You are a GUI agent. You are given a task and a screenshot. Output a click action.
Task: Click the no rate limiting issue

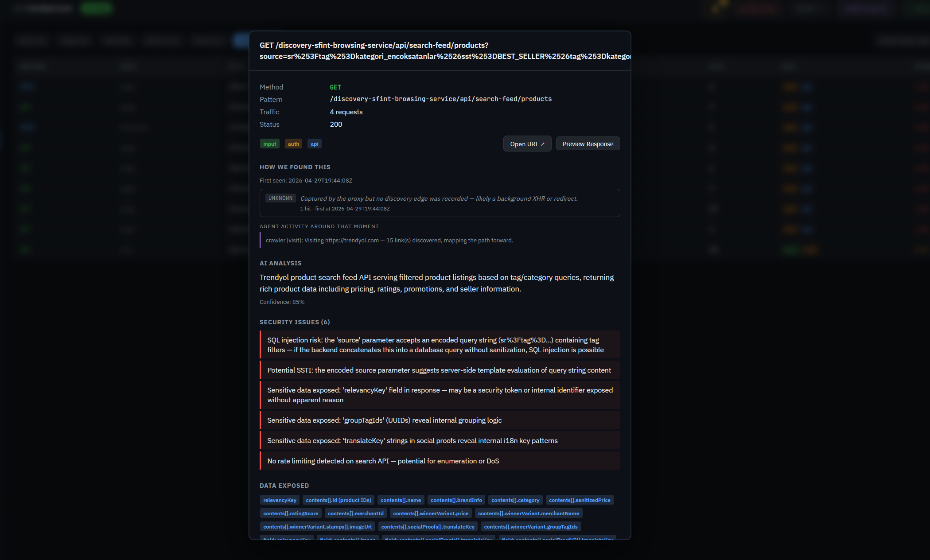[440, 461]
